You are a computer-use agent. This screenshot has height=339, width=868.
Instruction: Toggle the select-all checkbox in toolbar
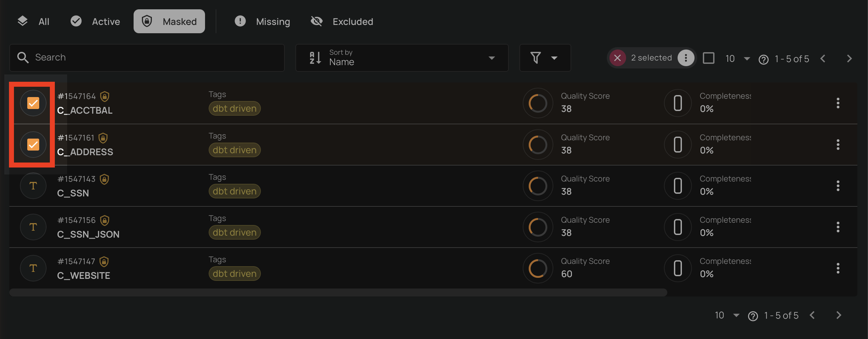(x=708, y=58)
